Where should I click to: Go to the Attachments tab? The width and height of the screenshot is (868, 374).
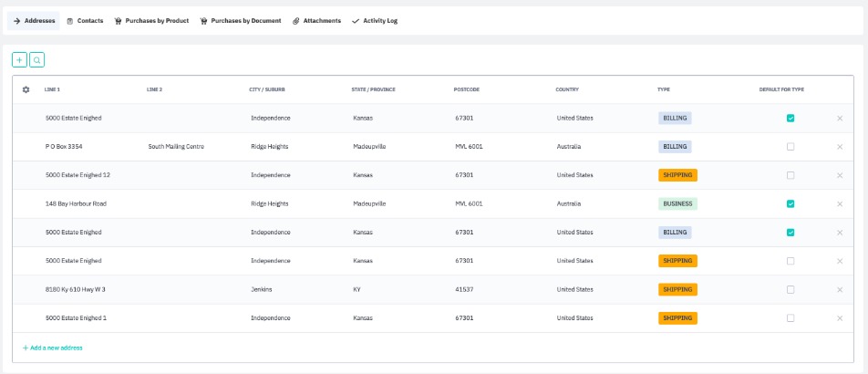(316, 20)
